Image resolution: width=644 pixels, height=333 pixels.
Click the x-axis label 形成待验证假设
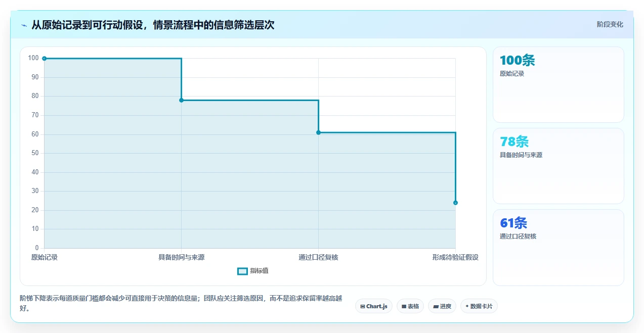tap(455, 257)
